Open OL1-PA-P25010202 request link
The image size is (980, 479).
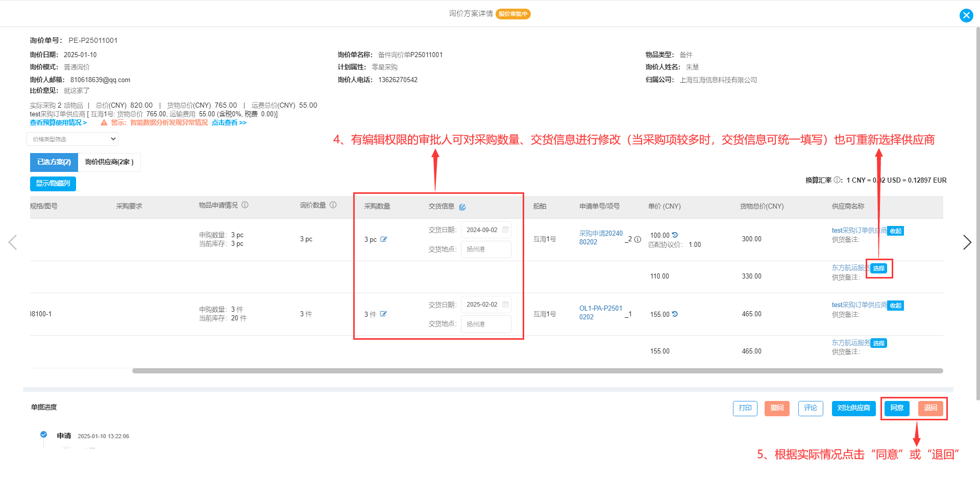tap(601, 313)
